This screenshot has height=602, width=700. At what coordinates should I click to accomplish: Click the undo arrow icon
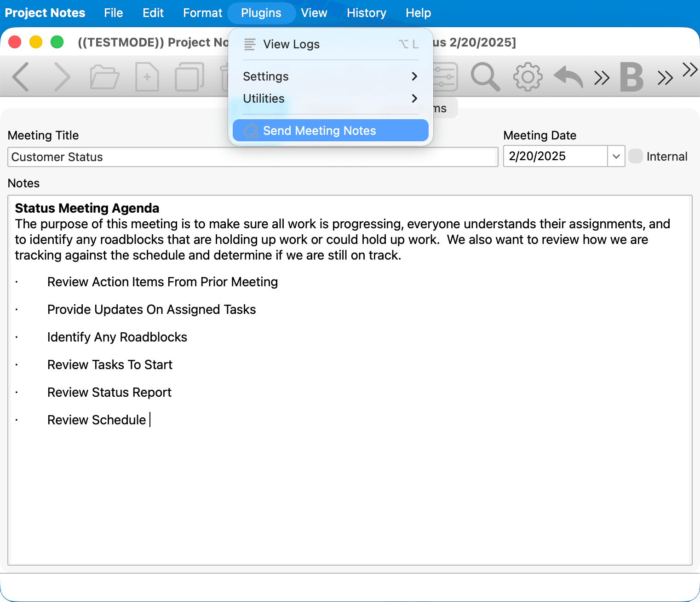click(x=568, y=77)
